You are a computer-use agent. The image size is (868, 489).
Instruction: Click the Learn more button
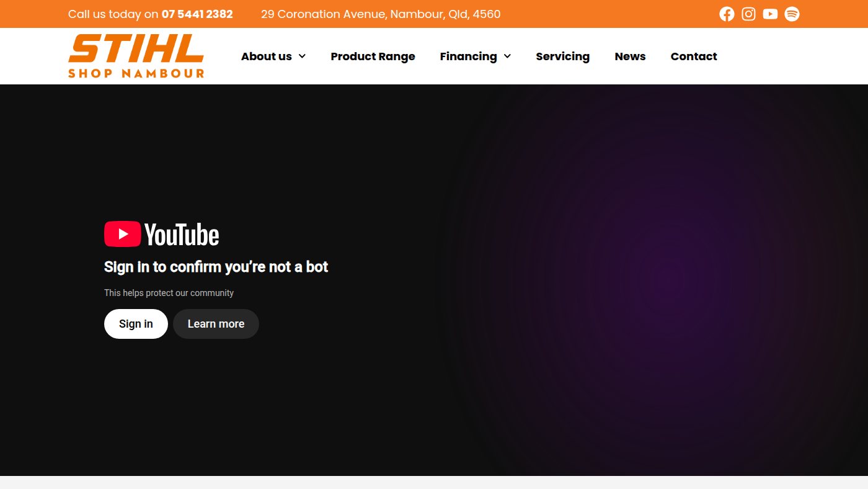216,324
